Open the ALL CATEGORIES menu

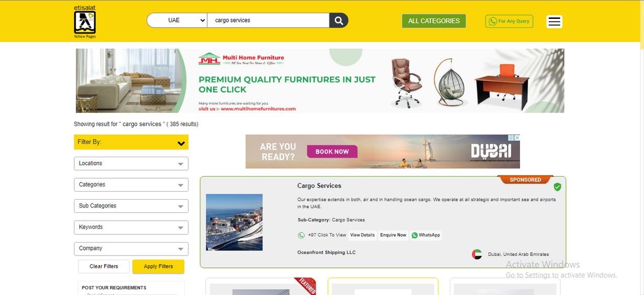[x=434, y=21]
